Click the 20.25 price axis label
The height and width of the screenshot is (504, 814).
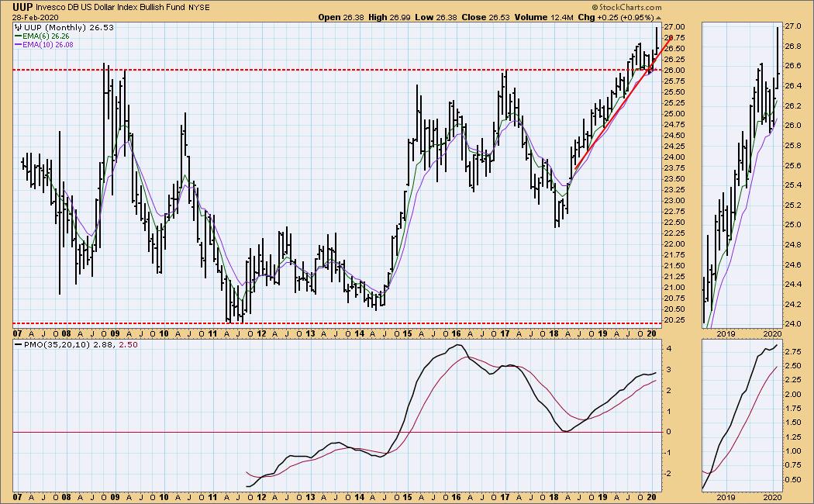click(674, 320)
